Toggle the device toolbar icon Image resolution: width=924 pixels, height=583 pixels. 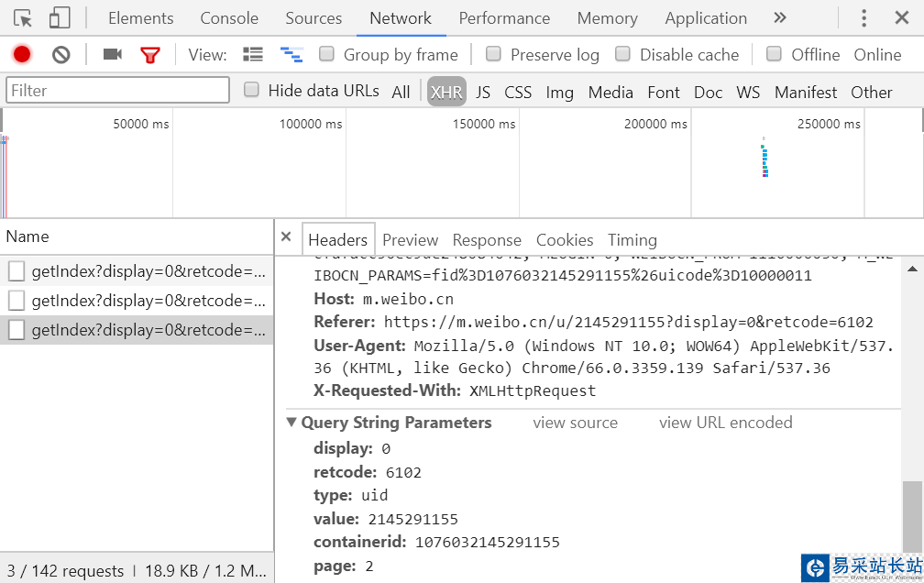click(x=60, y=18)
